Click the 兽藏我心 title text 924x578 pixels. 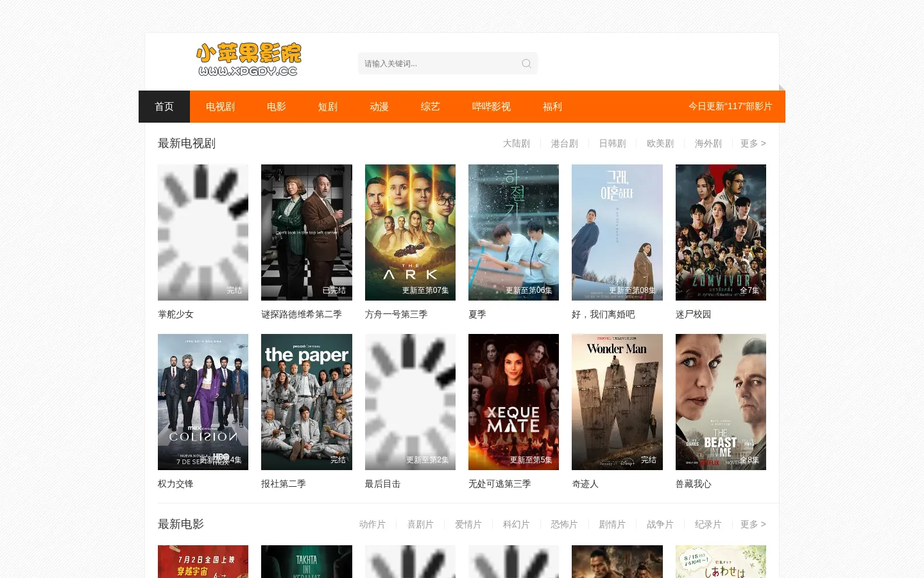click(x=694, y=484)
